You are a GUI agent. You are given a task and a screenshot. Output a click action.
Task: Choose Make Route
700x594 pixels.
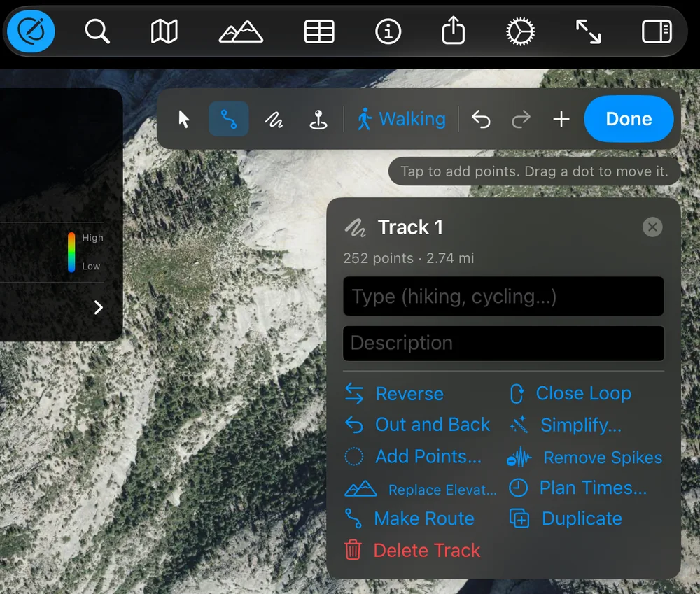409,518
